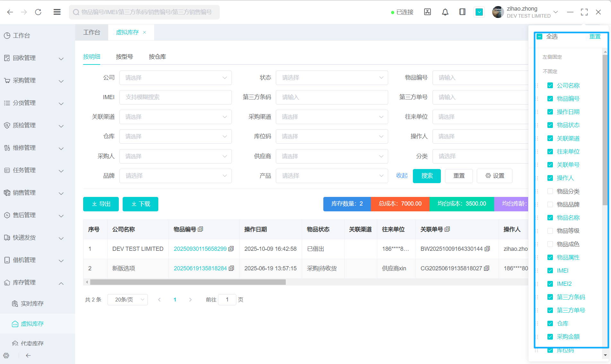The image size is (611, 364).
Task: Close the 虚拟库存 tab with the x icon
Action: point(144,32)
